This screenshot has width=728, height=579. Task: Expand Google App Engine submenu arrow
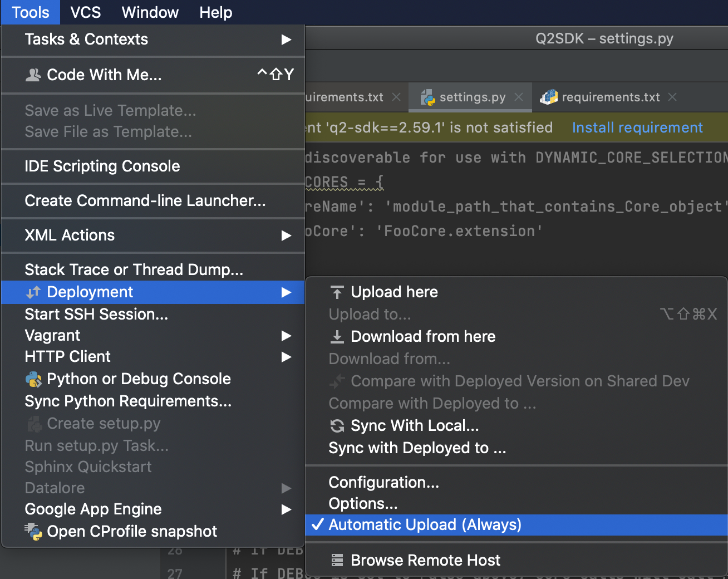pos(286,509)
